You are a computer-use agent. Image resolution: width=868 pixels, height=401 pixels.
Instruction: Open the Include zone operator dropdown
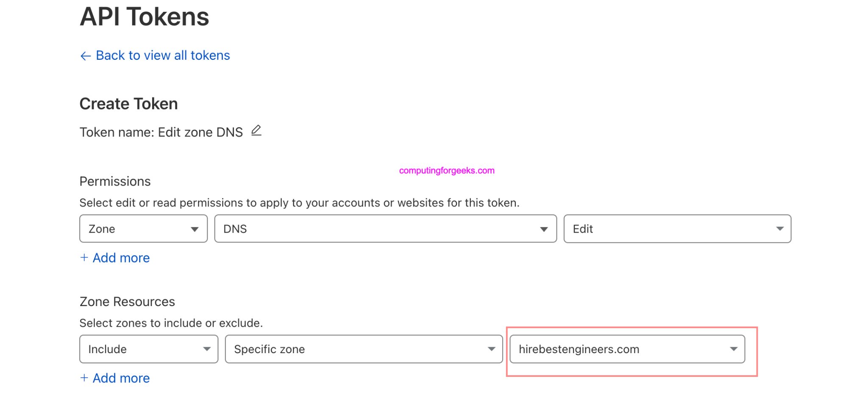pyautogui.click(x=148, y=349)
